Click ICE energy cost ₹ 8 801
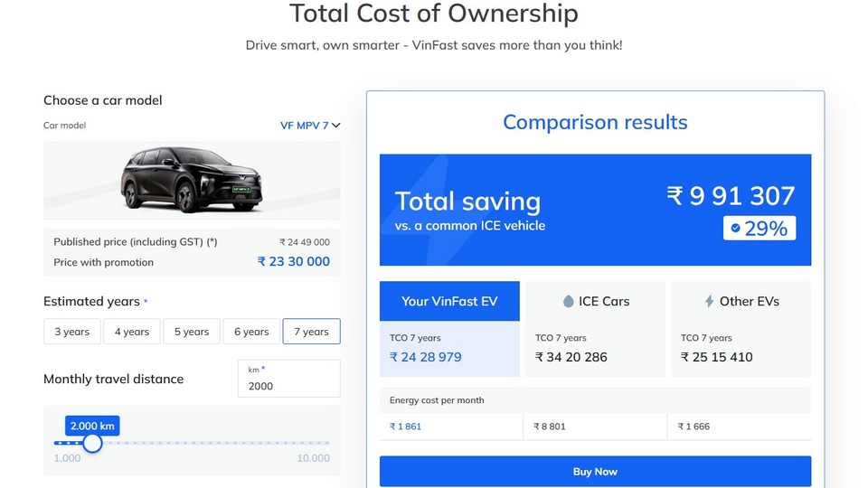 coord(549,427)
